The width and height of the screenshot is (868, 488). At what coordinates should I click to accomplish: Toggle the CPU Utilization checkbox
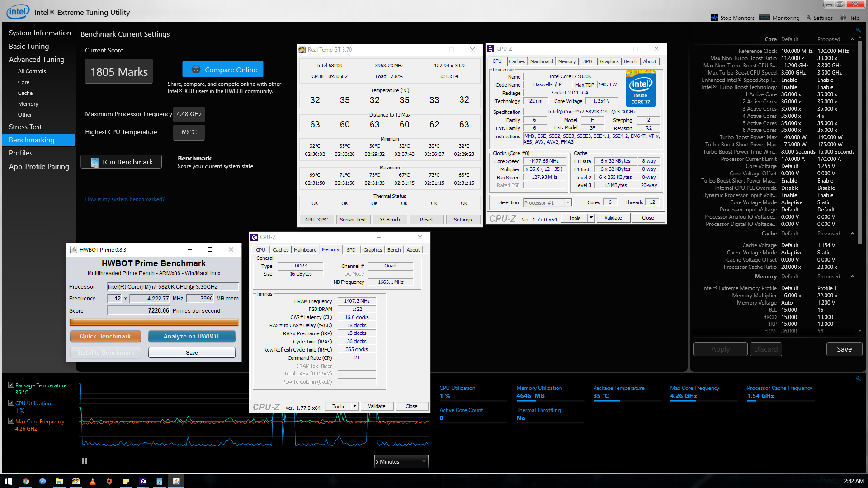coord(11,403)
